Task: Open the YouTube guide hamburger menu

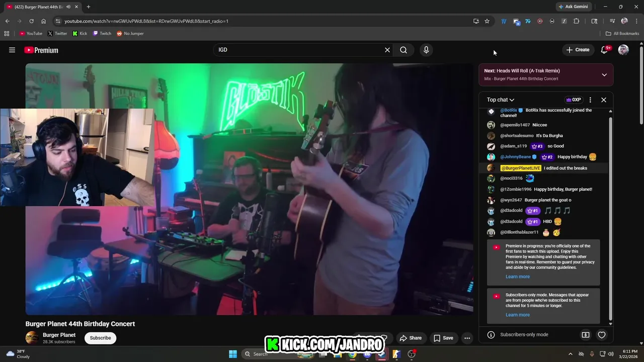Action: [12, 50]
